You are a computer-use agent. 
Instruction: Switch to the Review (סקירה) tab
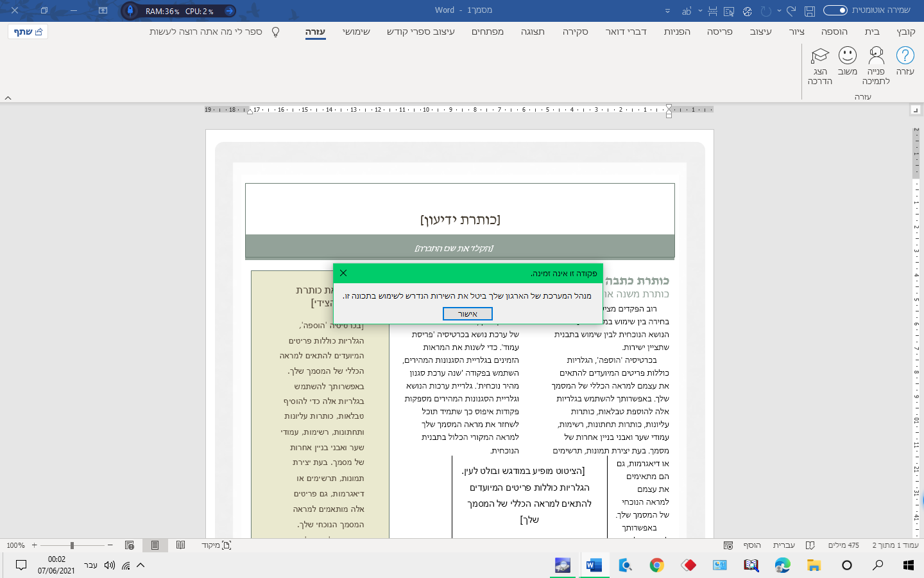click(x=575, y=31)
